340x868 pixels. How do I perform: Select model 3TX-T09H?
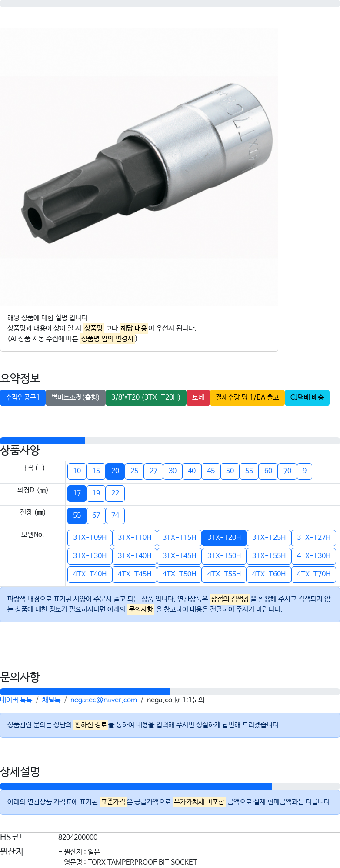click(x=90, y=538)
